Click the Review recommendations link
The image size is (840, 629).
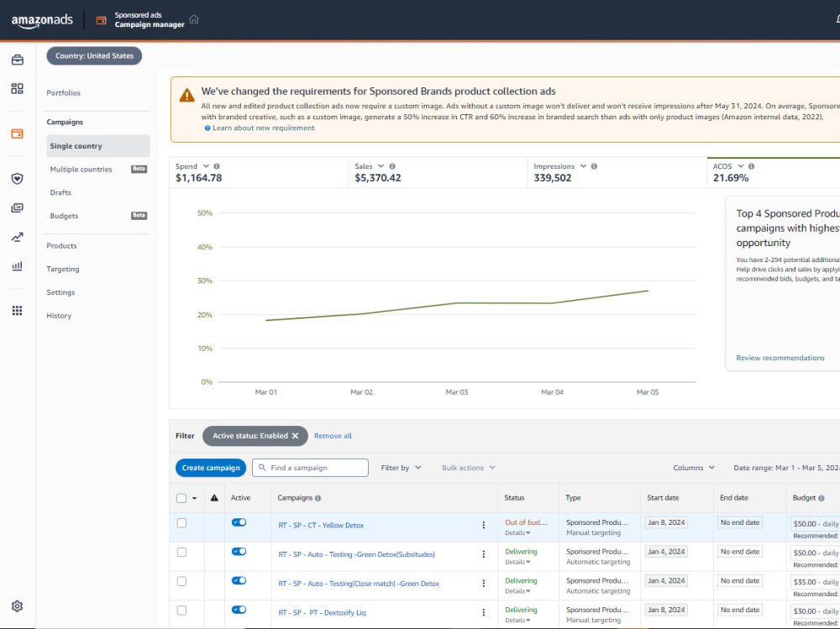coord(780,358)
